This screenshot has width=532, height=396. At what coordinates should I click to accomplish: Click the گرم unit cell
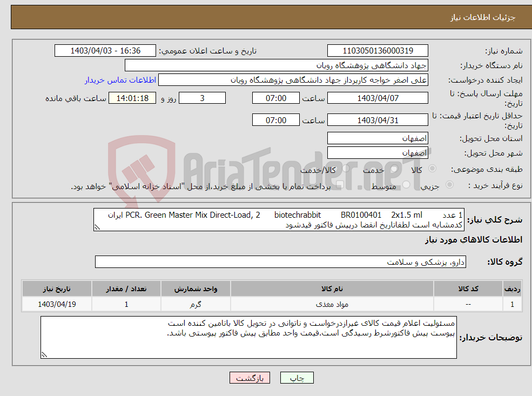[196, 304]
